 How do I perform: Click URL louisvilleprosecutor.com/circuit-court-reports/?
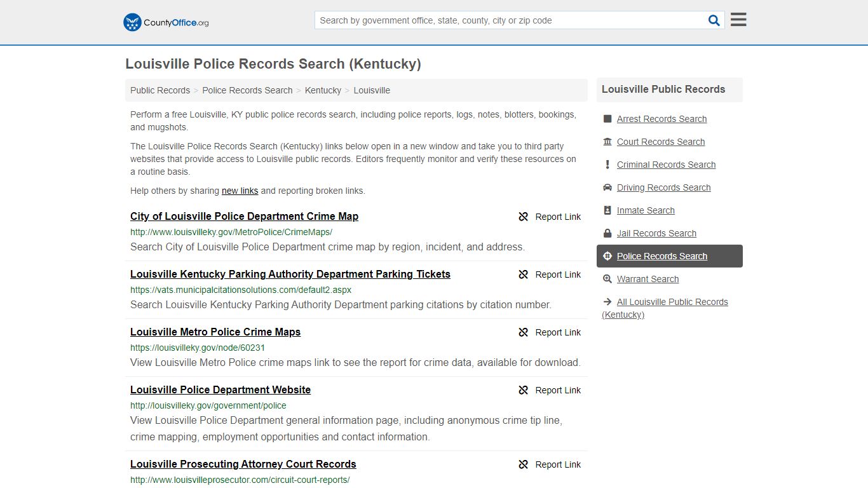(240, 480)
